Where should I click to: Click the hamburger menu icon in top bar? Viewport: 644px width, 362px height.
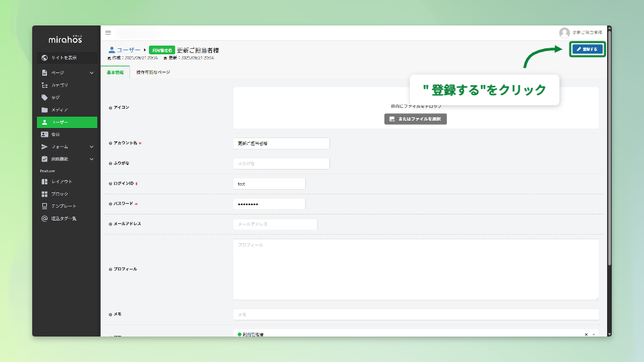[x=108, y=32]
